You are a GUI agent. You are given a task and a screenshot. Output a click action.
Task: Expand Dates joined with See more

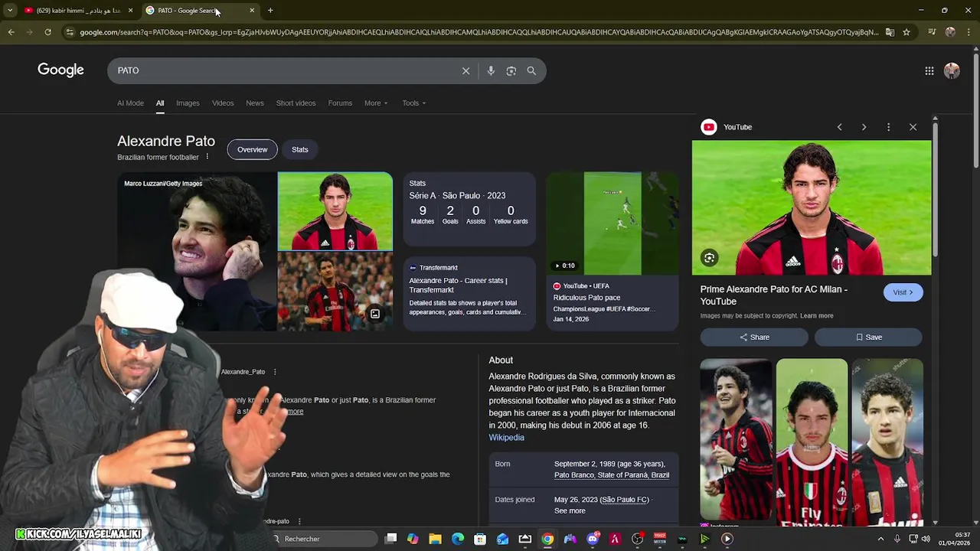point(570,510)
